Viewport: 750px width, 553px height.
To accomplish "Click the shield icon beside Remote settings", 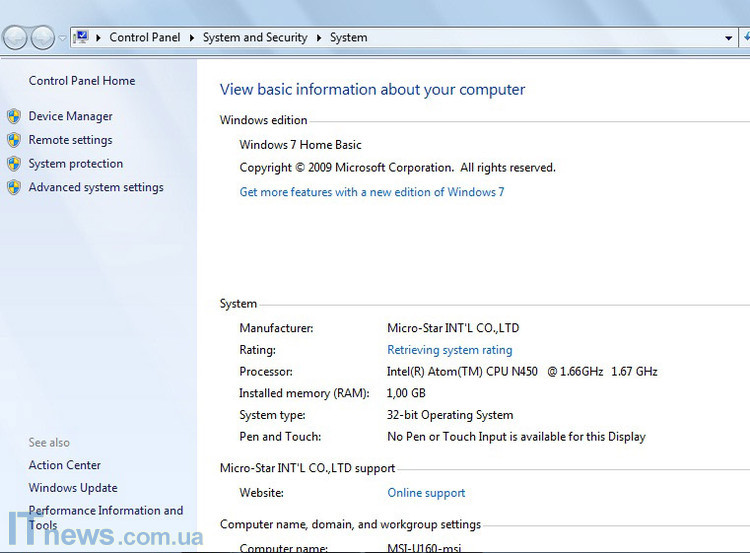I will [x=14, y=141].
